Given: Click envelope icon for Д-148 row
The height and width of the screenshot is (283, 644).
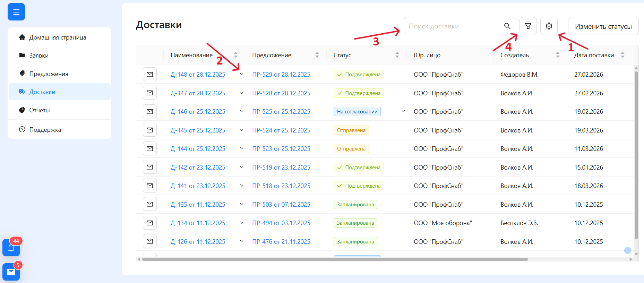Looking at the screenshot, I should click(x=150, y=75).
